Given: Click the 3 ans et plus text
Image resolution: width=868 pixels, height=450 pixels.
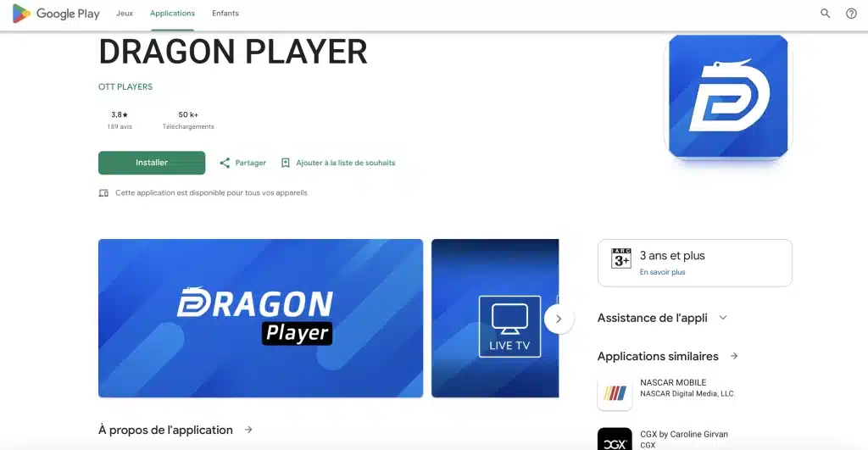Looking at the screenshot, I should 672,256.
